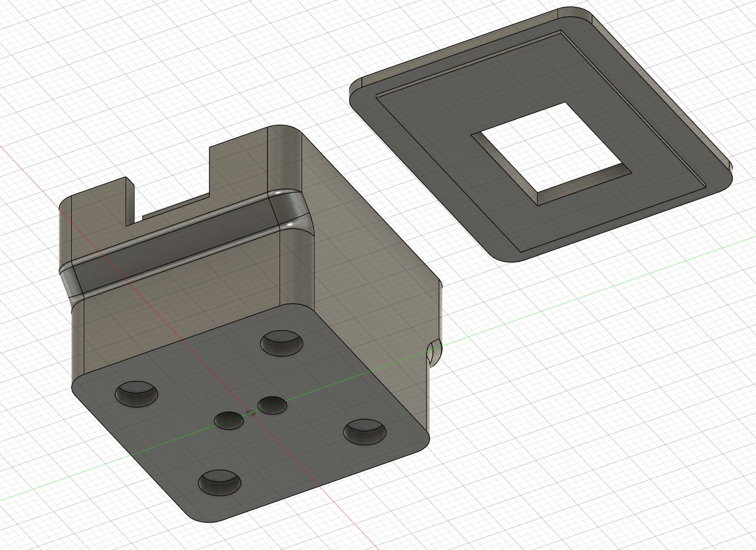Select the lowest large hole on box base
756x550 pixels.
pos(220,482)
